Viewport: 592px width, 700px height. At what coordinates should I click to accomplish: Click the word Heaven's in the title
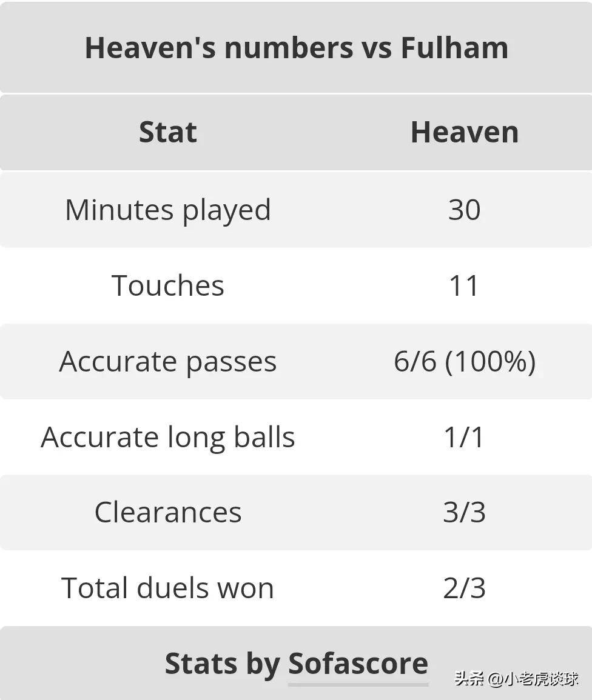(x=150, y=47)
